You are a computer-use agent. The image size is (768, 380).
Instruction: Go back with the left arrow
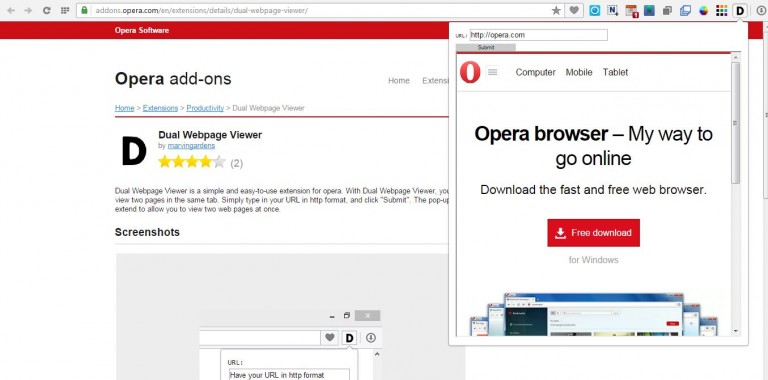click(11, 10)
